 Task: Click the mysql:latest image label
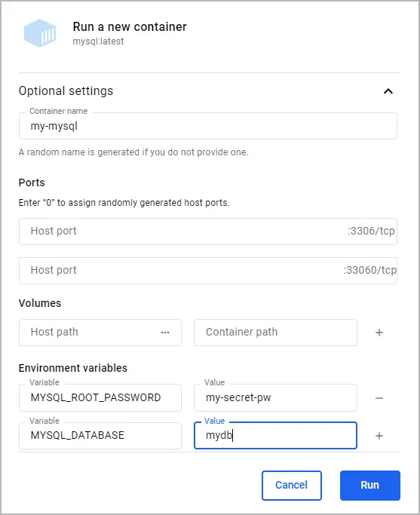coord(98,41)
